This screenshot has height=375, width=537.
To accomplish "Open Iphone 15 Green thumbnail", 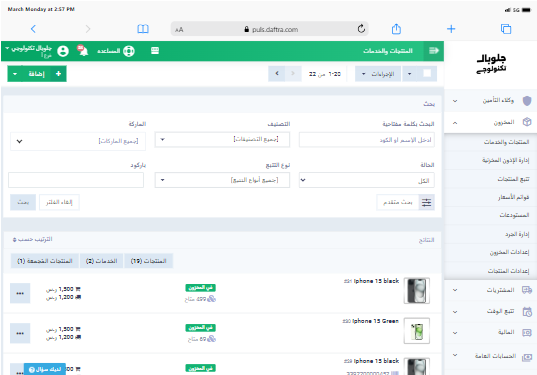I will point(417,331).
